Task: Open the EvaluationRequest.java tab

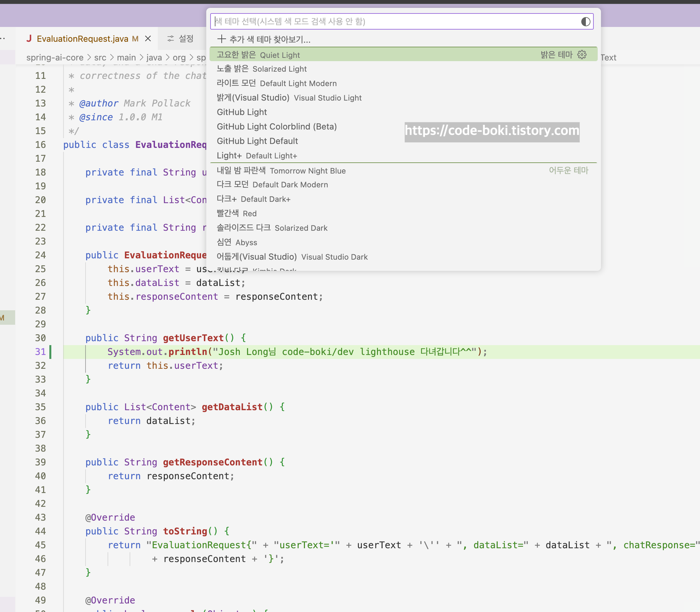Action: [82, 38]
